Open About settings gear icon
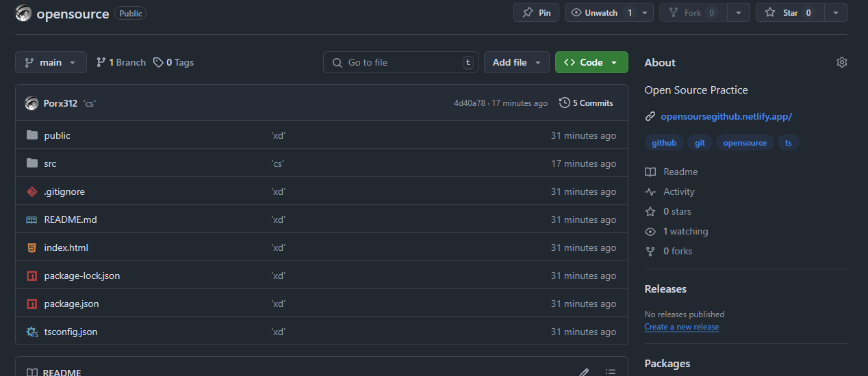This screenshot has width=868, height=376. point(842,62)
